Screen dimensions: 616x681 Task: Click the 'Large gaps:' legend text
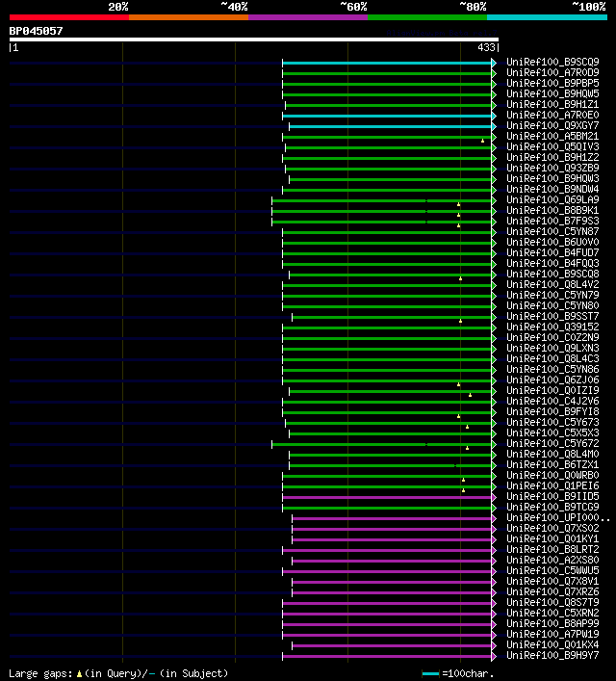(40, 673)
